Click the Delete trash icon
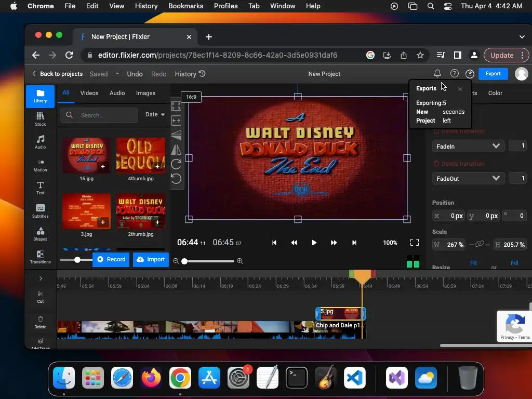This screenshot has width=532, height=399. [x=40, y=319]
